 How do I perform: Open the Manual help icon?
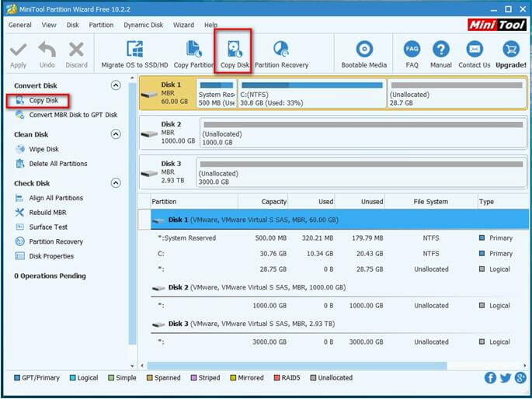[x=440, y=50]
